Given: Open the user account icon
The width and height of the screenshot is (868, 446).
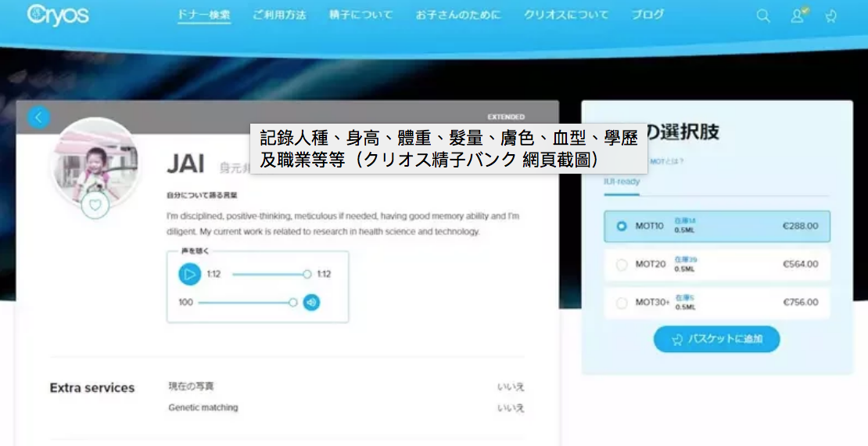Looking at the screenshot, I should pyautogui.click(x=798, y=16).
